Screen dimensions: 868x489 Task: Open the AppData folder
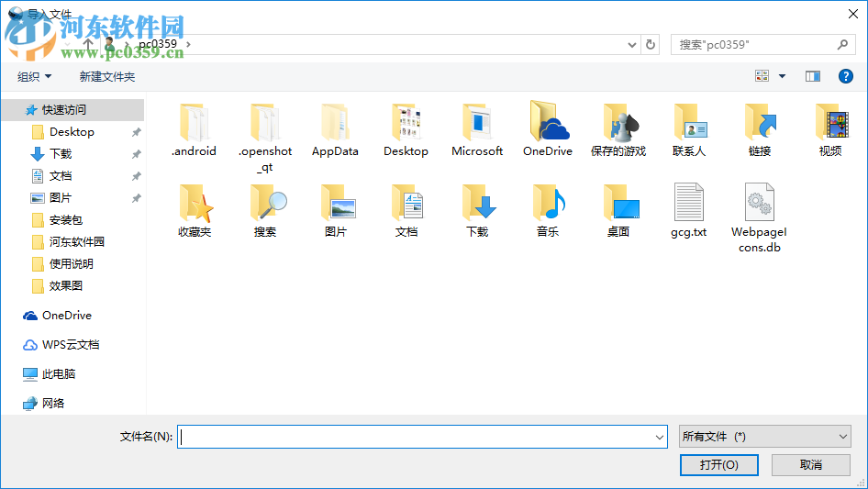335,130
